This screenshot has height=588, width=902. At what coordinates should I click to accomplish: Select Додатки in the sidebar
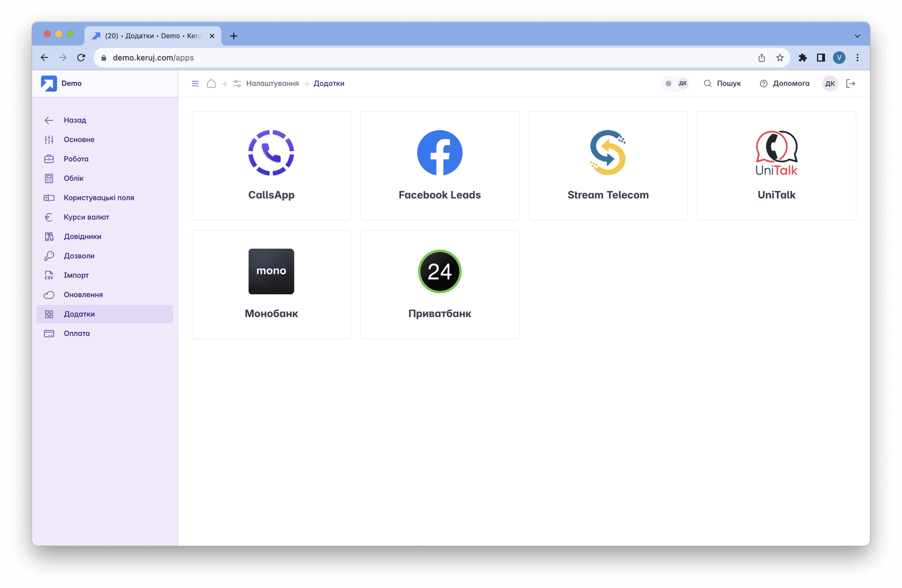[x=105, y=314]
